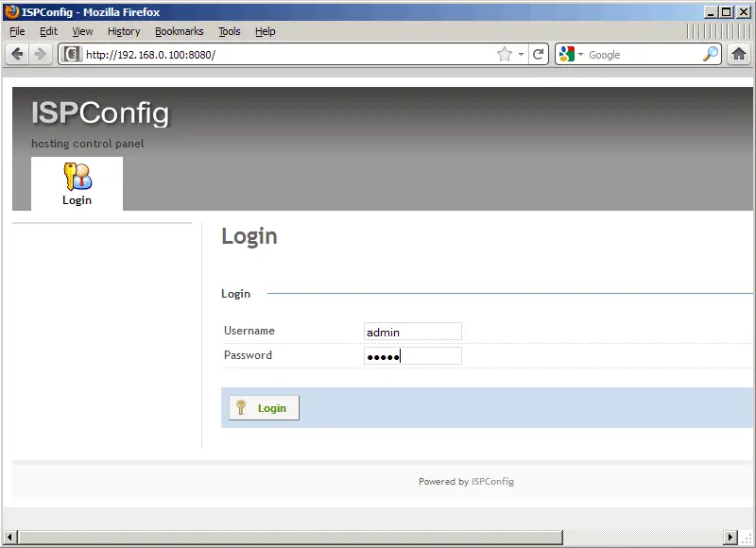Click the Password input field
756x548 pixels.
tap(413, 355)
